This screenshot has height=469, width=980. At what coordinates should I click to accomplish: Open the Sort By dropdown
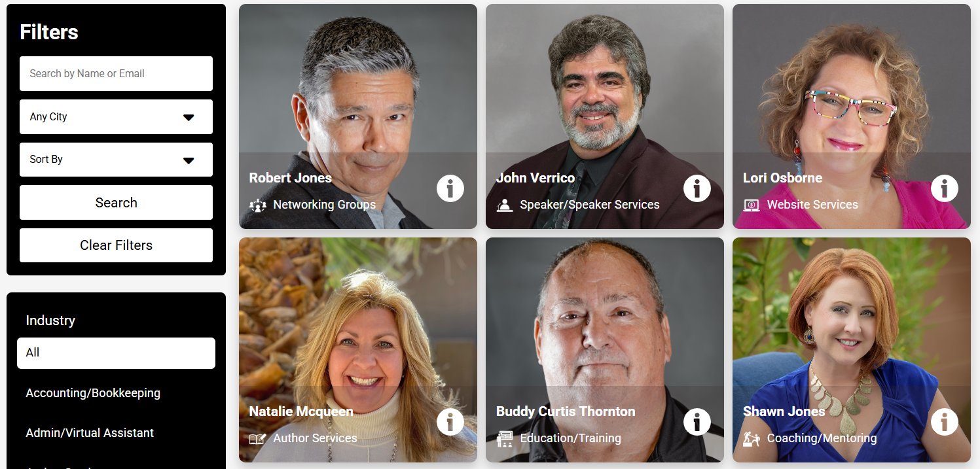click(116, 160)
